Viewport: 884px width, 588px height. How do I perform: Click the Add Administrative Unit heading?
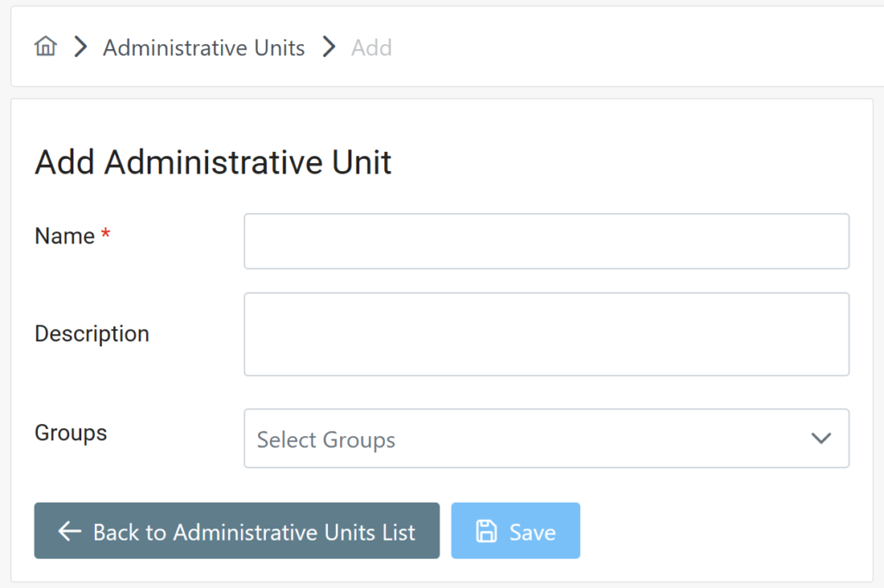point(213,162)
